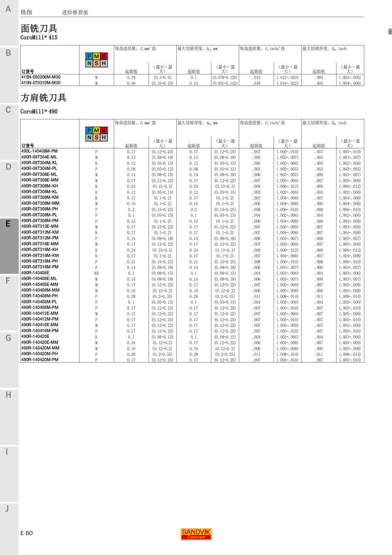Select order number 490R-140408E

point(35,273)
